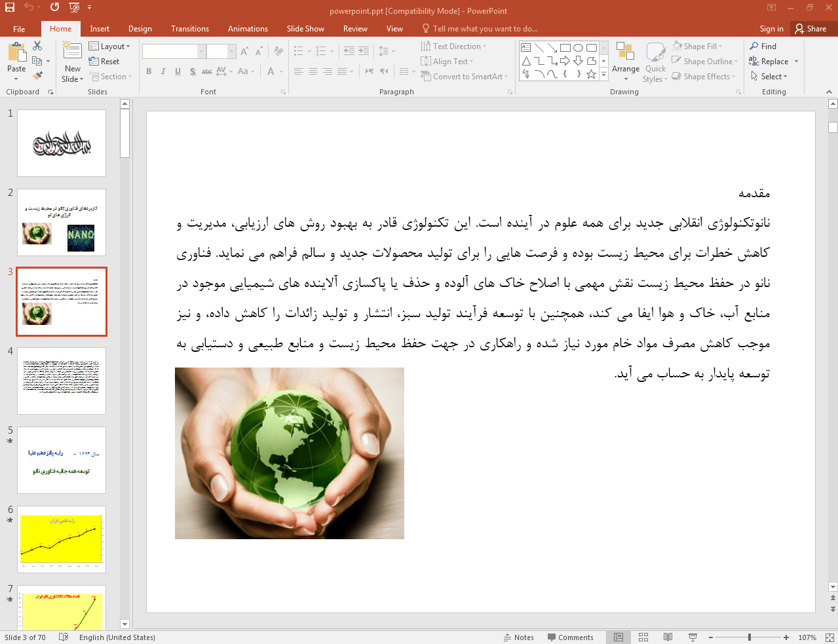Select slide 5 thumbnail
The width and height of the screenshot is (838, 644).
(x=62, y=460)
